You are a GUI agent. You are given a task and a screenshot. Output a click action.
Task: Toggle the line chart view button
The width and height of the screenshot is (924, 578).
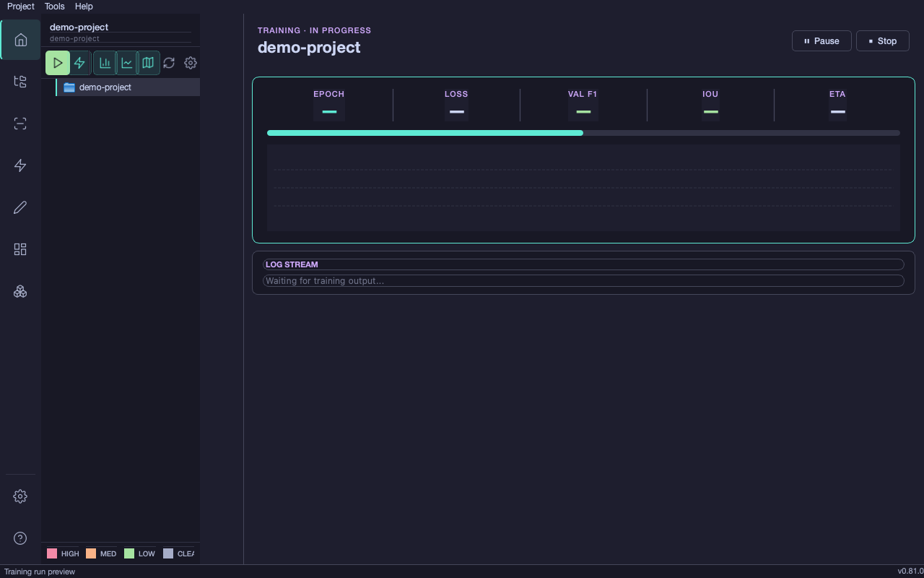126,63
